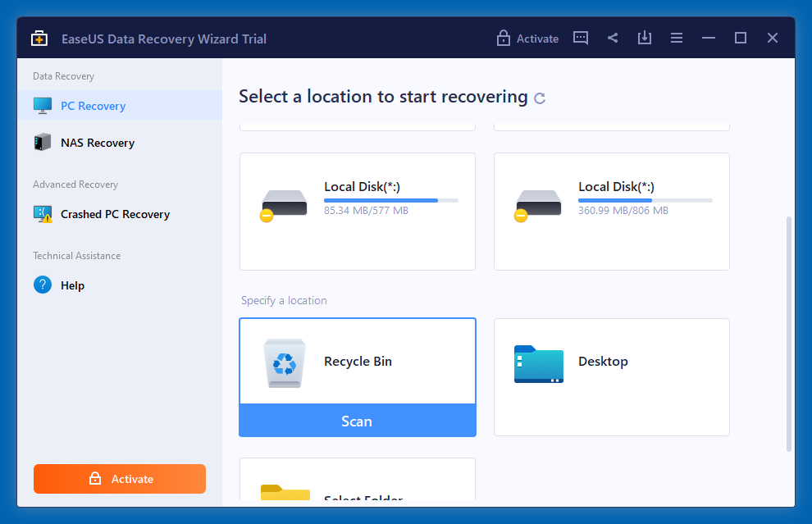Click the PC Recovery monitor icon
This screenshot has height=524, width=812.
pos(43,106)
